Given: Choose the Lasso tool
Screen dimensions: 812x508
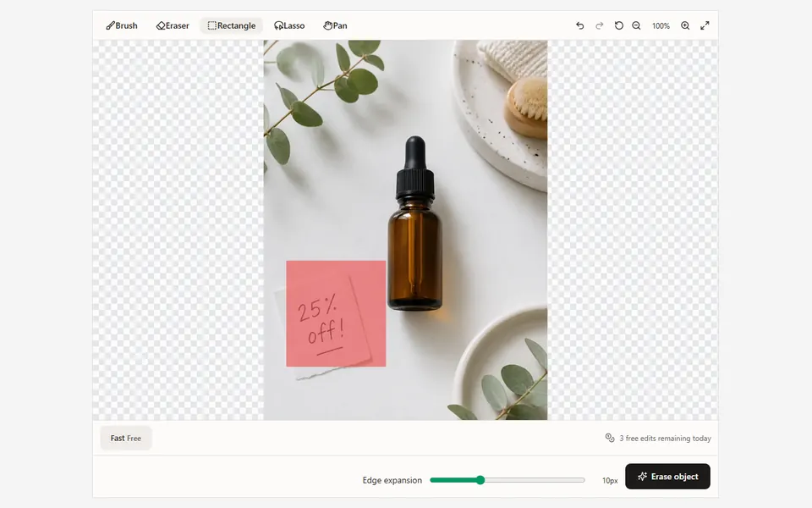Looking at the screenshot, I should (x=289, y=25).
